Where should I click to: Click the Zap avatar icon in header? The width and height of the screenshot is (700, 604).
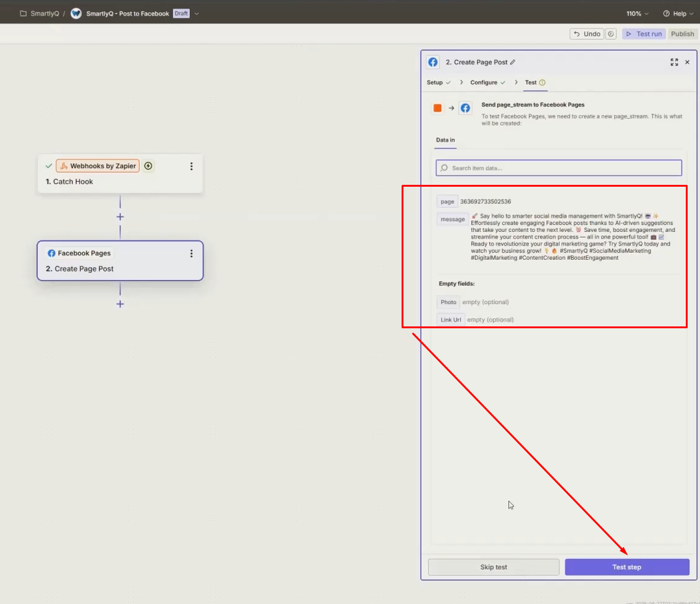77,14
